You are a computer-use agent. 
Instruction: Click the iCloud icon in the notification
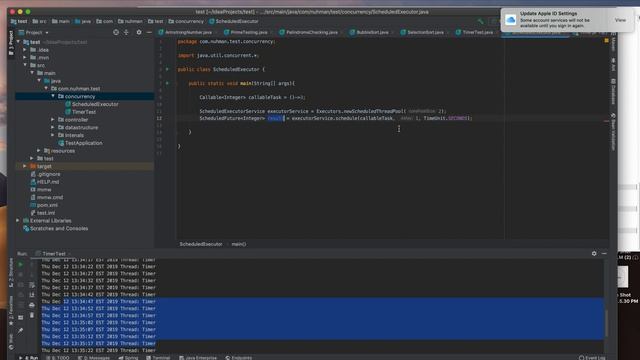pos(510,20)
